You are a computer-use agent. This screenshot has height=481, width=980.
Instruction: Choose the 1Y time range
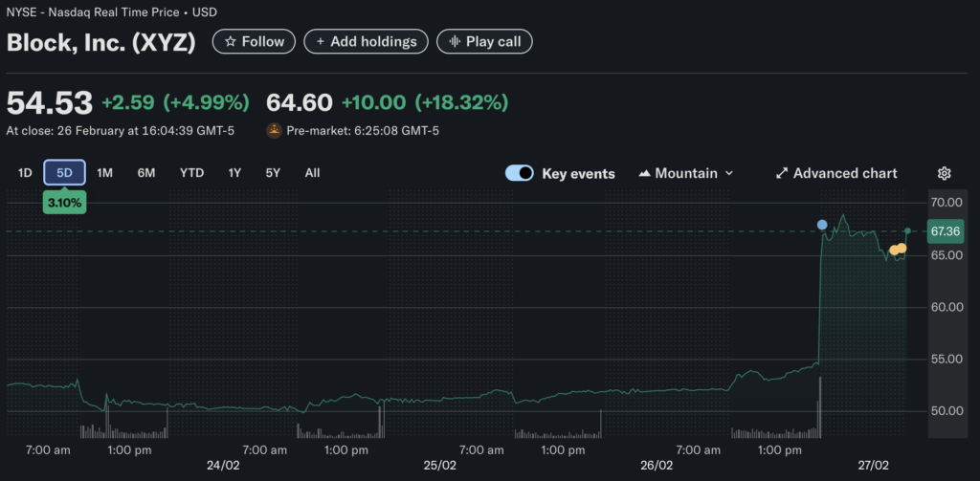[234, 173]
